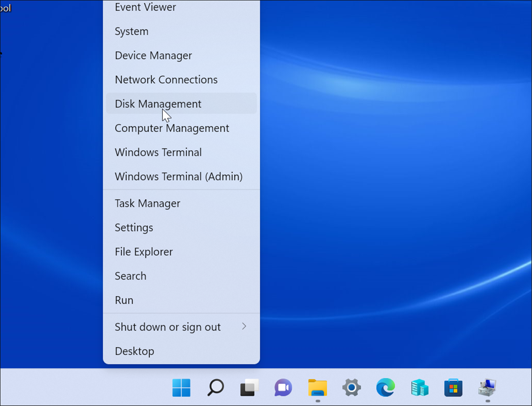Open Microsoft Store from the taskbar
This screenshot has width=532, height=406.
click(x=453, y=388)
